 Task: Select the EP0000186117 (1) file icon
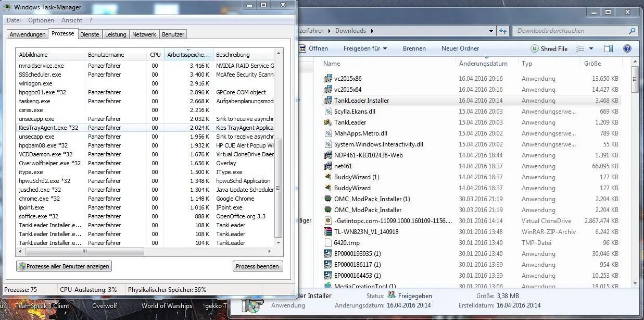click(328, 265)
